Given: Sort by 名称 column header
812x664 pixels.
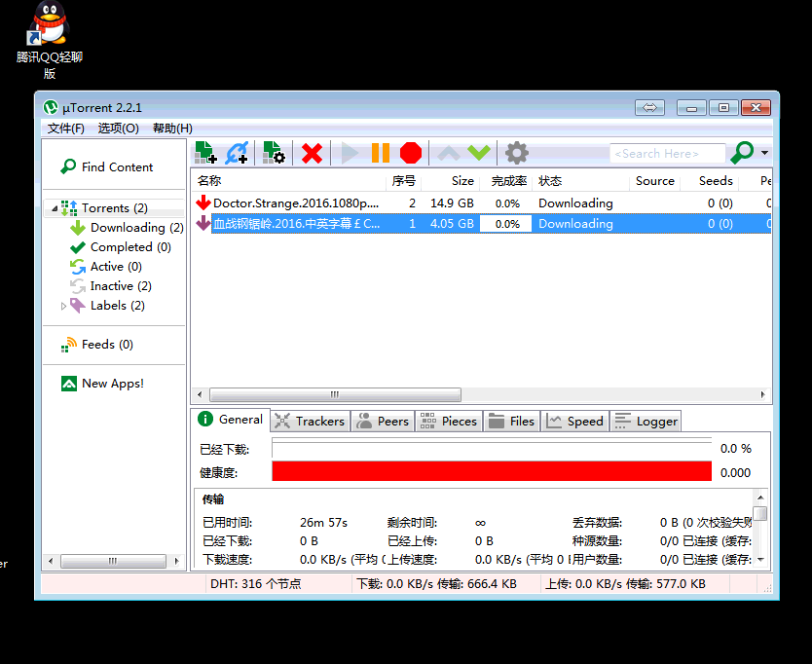Looking at the screenshot, I should point(290,181).
